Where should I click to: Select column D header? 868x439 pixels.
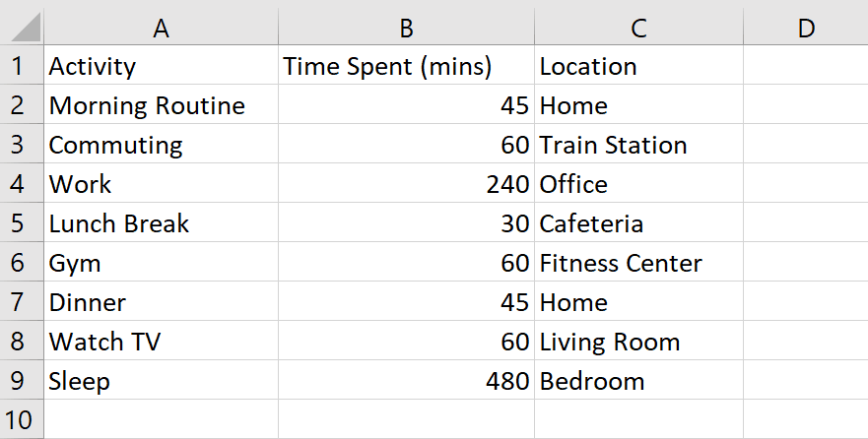[x=806, y=29]
